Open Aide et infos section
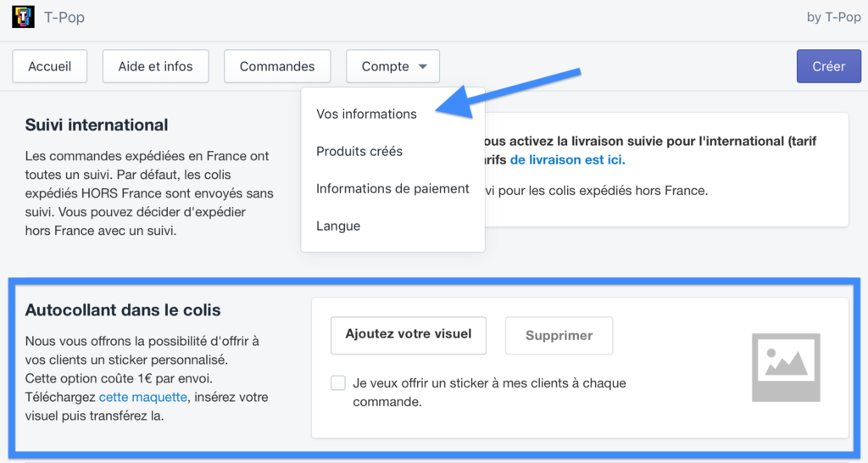This screenshot has height=463, width=868. (155, 66)
